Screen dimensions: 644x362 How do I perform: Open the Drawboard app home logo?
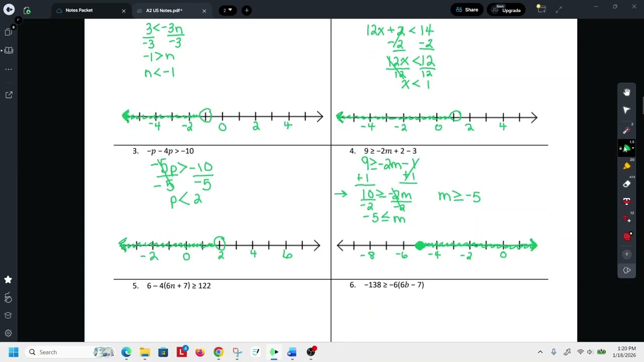[x=9, y=10]
